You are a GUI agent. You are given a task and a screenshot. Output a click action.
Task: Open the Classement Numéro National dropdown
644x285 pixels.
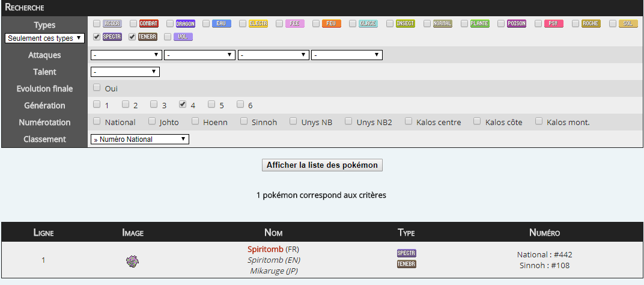click(139, 139)
